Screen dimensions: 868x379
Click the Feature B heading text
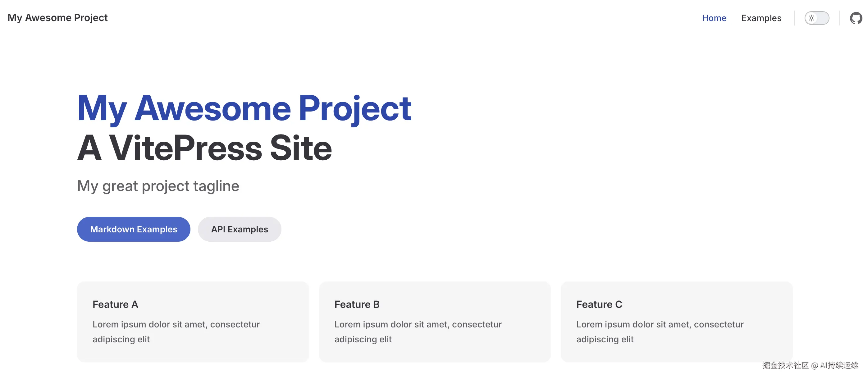click(x=357, y=304)
